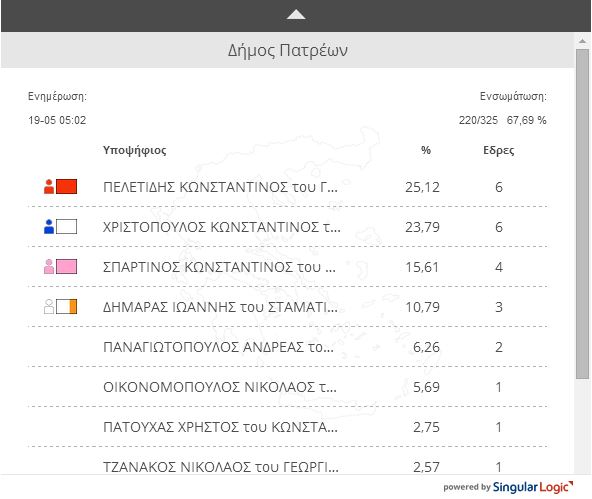
Task: Click the Ενημέρωση label
Action: 57,97
